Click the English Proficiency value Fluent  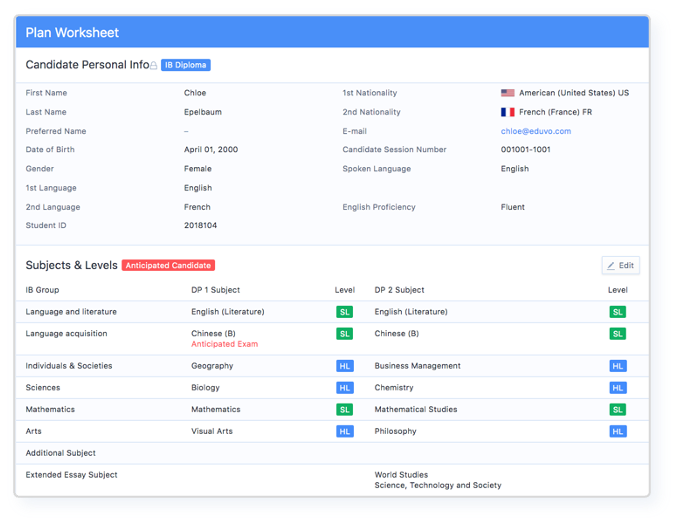tap(512, 207)
